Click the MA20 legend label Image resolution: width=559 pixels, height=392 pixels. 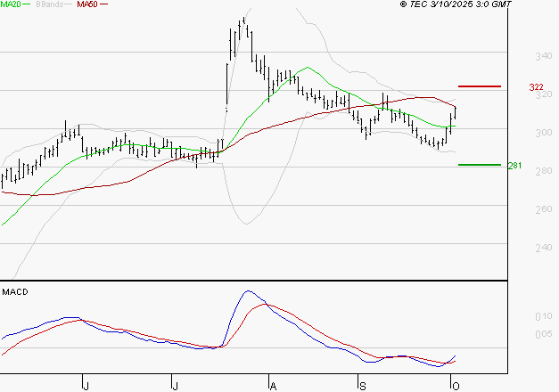point(11,5)
